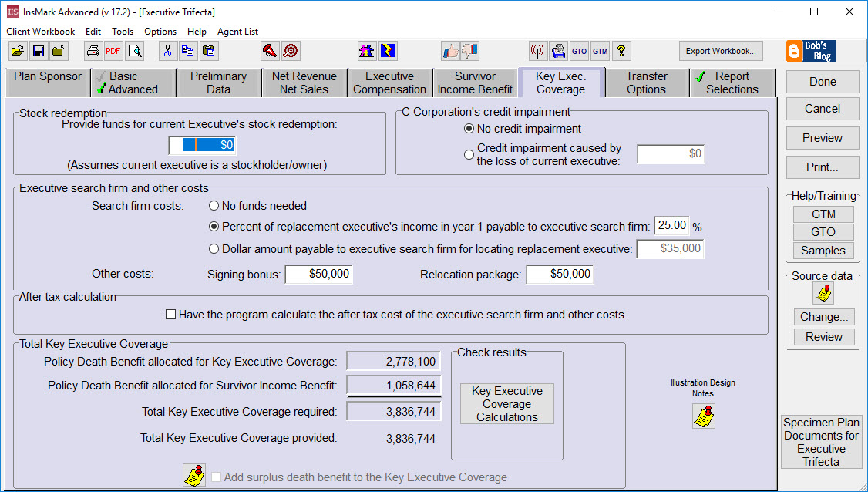Click the yellow question mark help icon
The width and height of the screenshot is (868, 492).
(622, 51)
